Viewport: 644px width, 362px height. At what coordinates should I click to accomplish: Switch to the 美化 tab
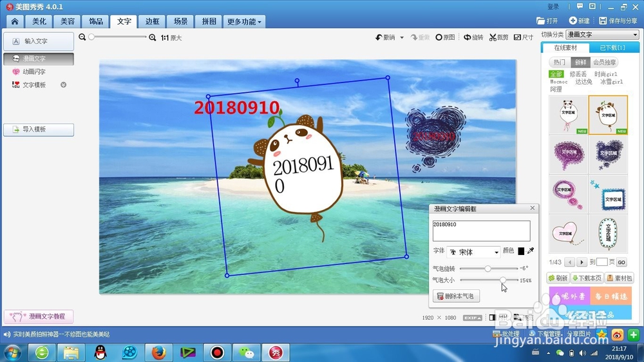coord(39,21)
